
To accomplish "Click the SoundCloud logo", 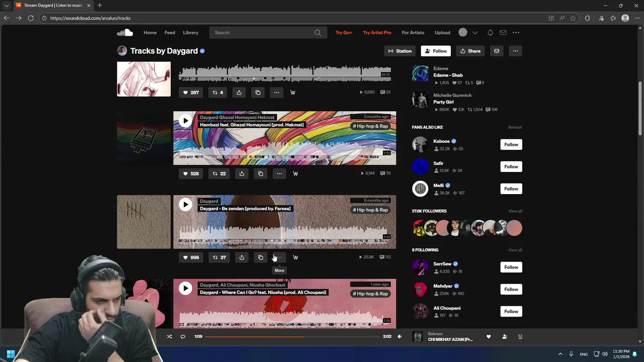I will point(125,33).
